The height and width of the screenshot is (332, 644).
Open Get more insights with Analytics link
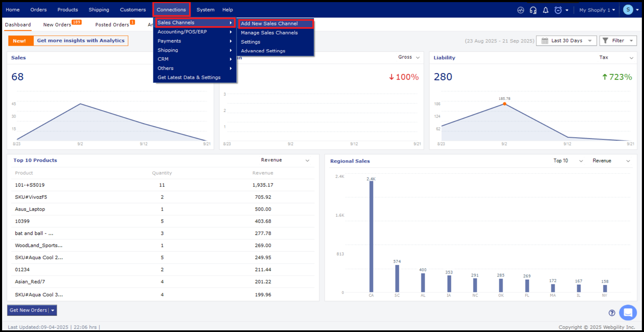click(x=80, y=40)
